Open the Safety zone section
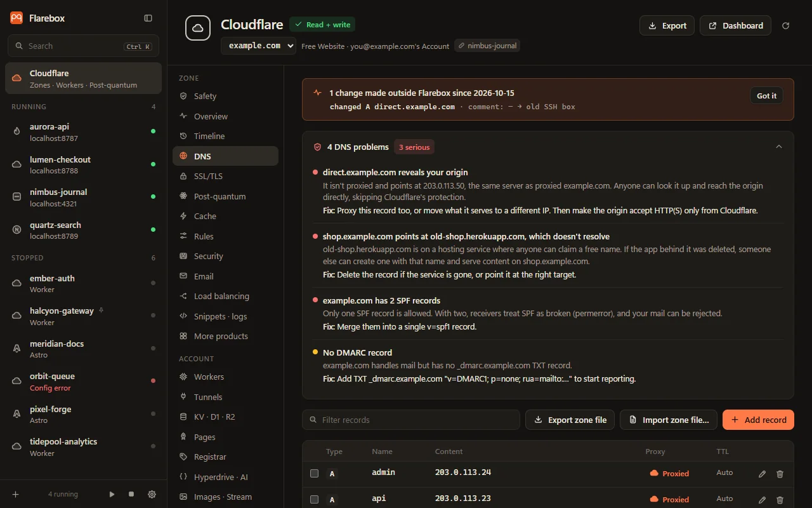Image resolution: width=812 pixels, height=508 pixels. (x=225, y=96)
